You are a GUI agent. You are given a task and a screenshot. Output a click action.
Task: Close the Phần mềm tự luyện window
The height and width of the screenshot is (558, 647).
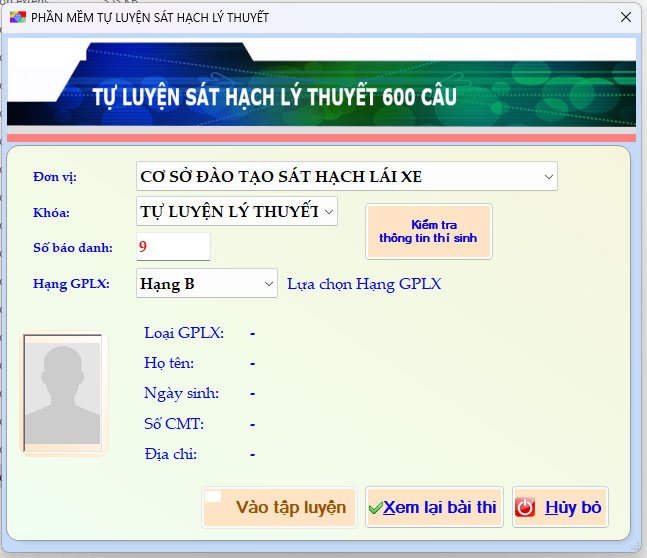(626, 17)
